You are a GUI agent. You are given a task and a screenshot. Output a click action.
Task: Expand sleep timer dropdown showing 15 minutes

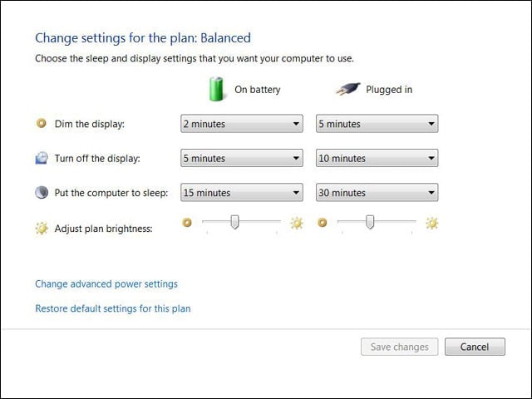point(242,192)
